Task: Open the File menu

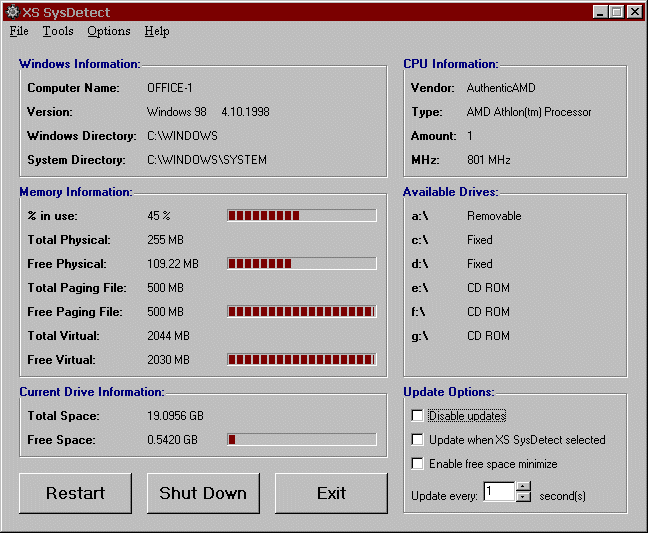Action: tap(19, 31)
